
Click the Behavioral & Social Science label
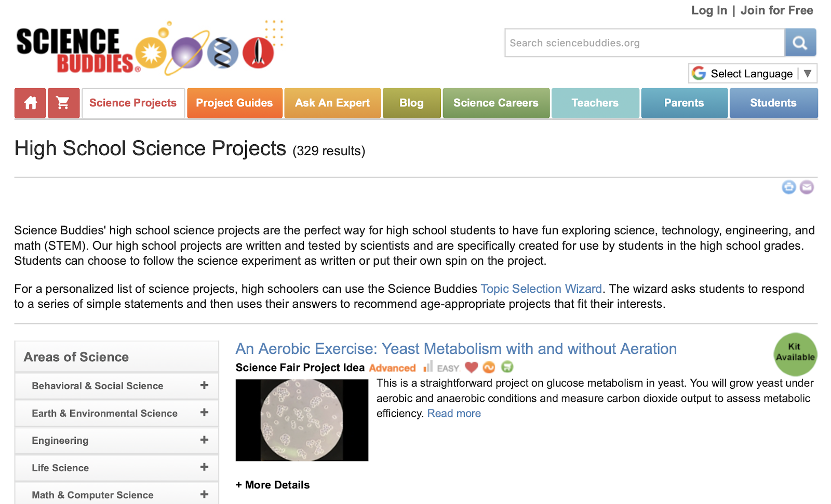(x=98, y=386)
